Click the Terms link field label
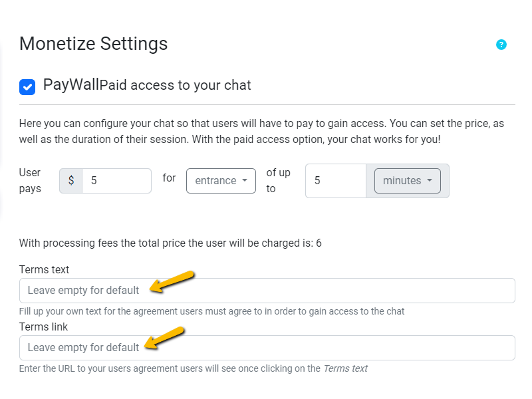The width and height of the screenshot is (532, 399). [x=44, y=327]
